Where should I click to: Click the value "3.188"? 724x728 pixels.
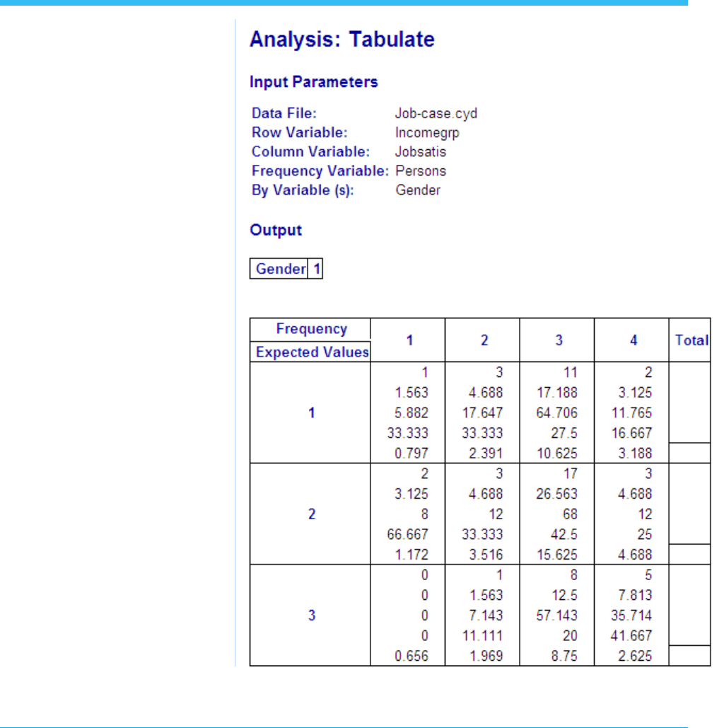click(x=635, y=453)
